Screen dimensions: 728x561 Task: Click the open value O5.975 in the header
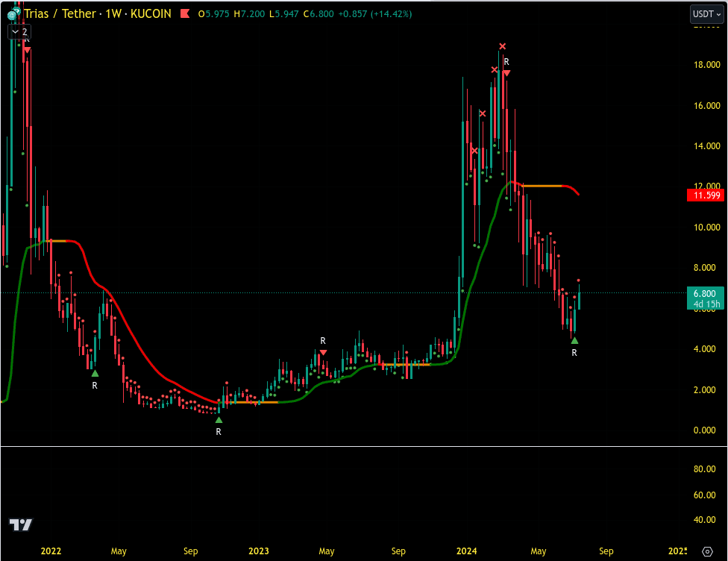coord(213,14)
